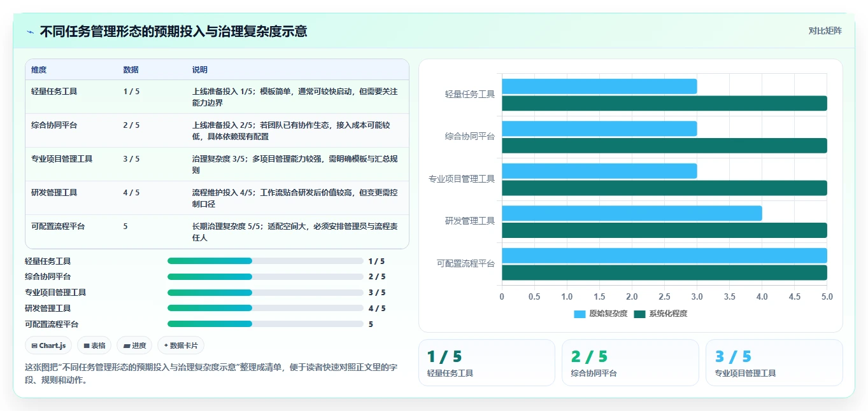This screenshot has width=868, height=411.
Task: Toggle the 系统化程度 legend swatch
Action: [639, 314]
